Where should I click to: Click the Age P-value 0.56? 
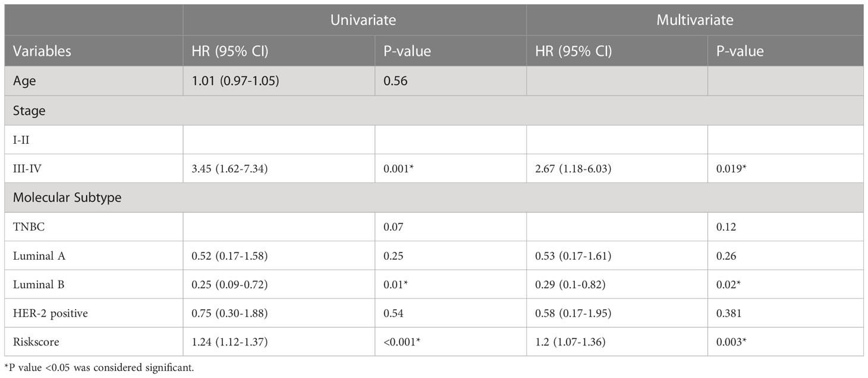click(x=396, y=81)
